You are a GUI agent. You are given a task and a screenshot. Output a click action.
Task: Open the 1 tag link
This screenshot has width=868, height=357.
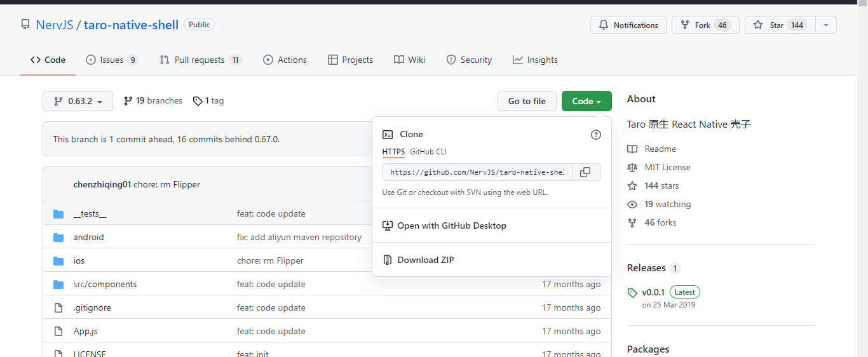(x=208, y=101)
